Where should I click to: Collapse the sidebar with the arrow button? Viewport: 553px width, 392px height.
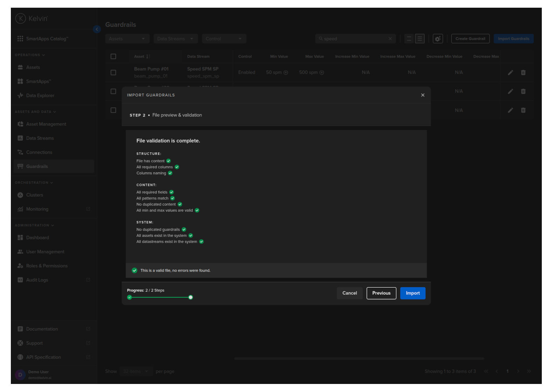97,29
